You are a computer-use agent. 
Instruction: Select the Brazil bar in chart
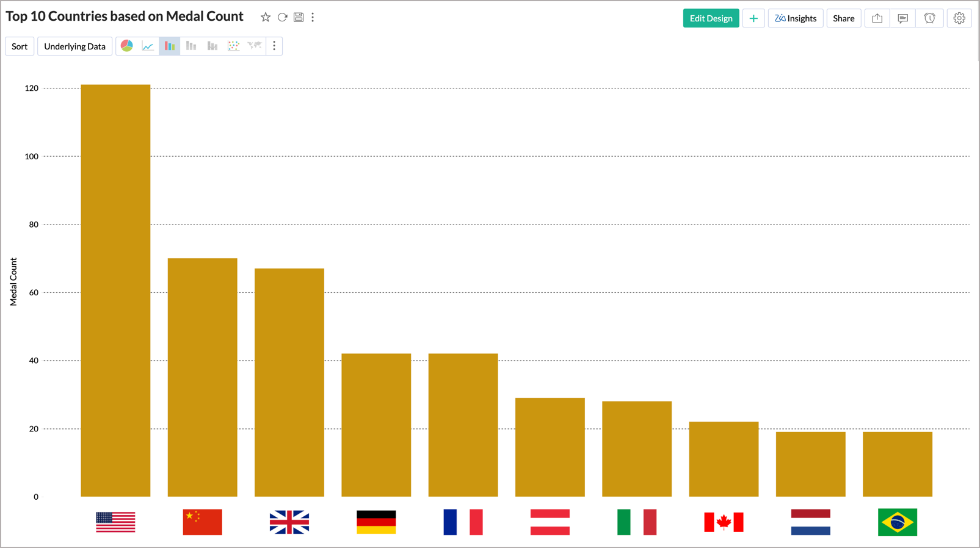point(898,464)
